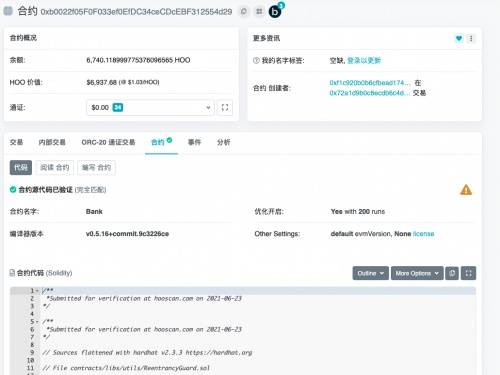Click code line 6 verification comment
500x375 pixels.
[144, 329]
